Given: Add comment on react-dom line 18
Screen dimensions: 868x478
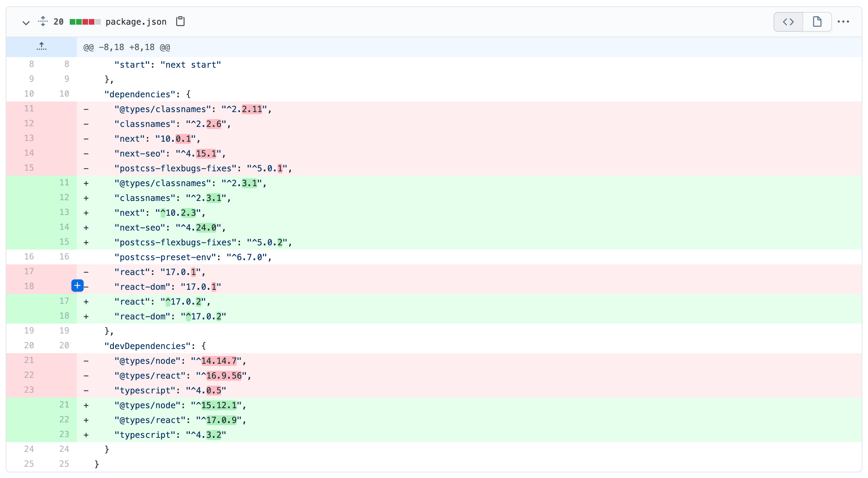Looking at the screenshot, I should click(x=77, y=286).
